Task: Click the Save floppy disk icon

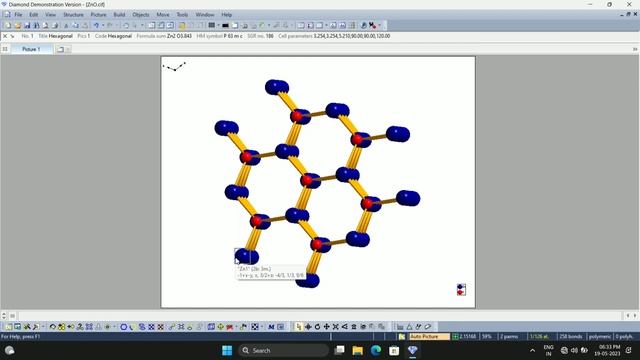Action: point(27,25)
